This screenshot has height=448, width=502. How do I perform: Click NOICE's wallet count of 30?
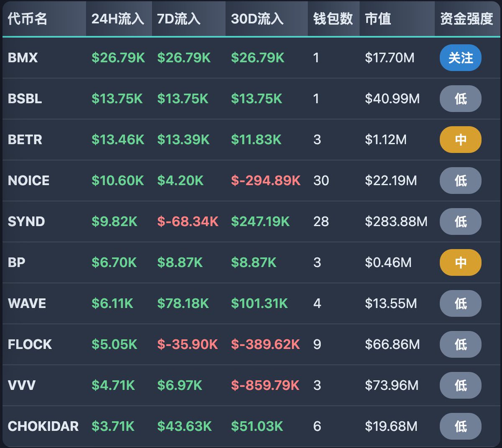(x=321, y=180)
